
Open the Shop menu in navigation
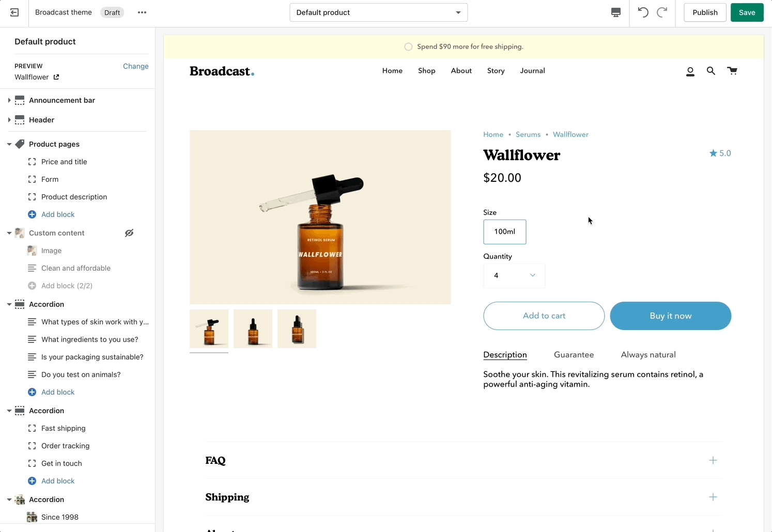426,71
